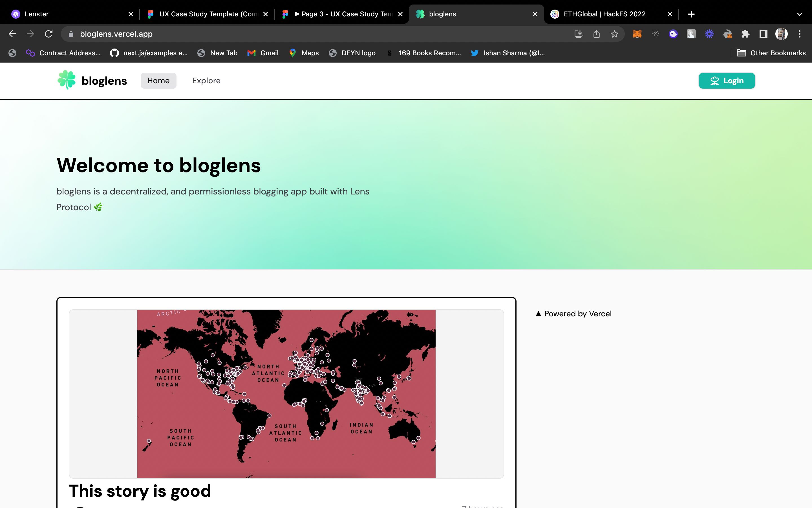This screenshot has width=812, height=508.
Task: Click the globe bookmark icon
Action: coord(12,53)
